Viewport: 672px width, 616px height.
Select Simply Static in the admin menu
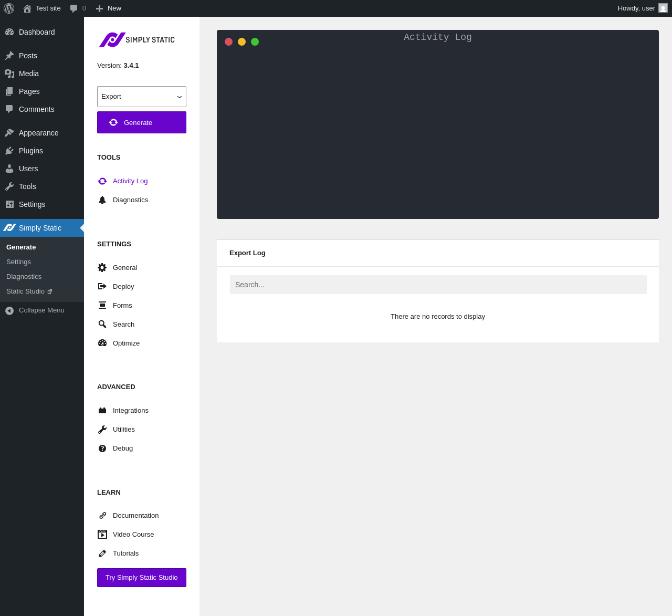point(42,228)
